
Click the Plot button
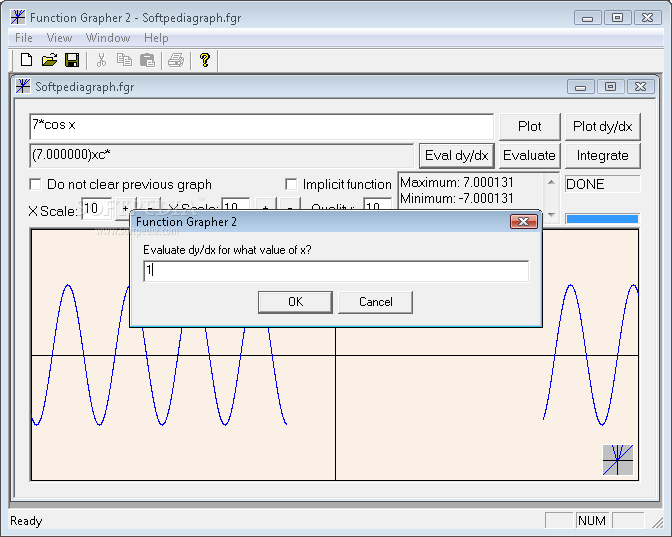click(x=530, y=126)
